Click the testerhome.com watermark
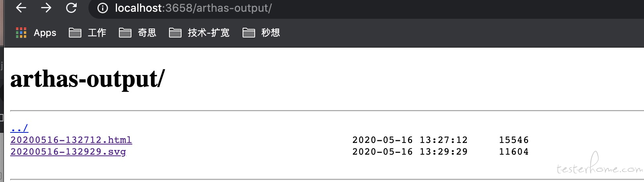Image resolution: width=644 pixels, height=182 pixels. (x=600, y=166)
